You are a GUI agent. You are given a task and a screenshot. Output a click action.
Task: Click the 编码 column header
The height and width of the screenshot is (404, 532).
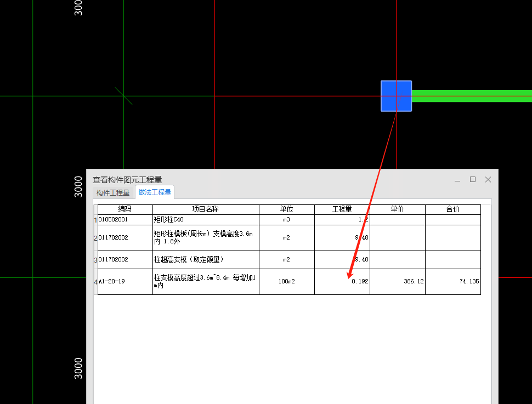pos(125,209)
